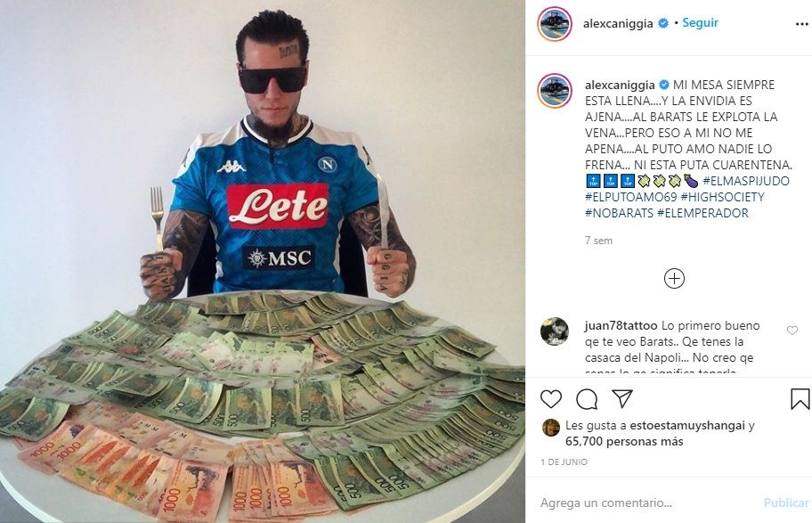812x523 pixels.
Task: Click the verified badge beside header alexcaniggia
Action: click(663, 23)
